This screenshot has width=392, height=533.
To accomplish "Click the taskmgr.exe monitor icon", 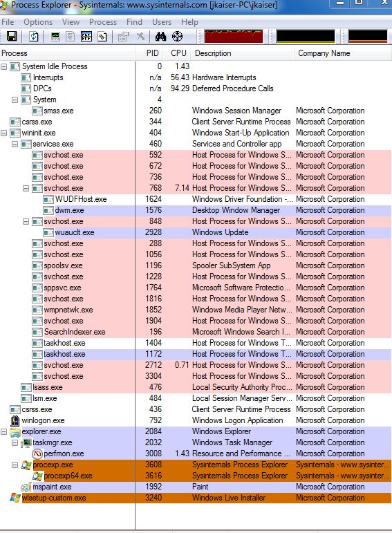I will pyautogui.click(x=26, y=442).
